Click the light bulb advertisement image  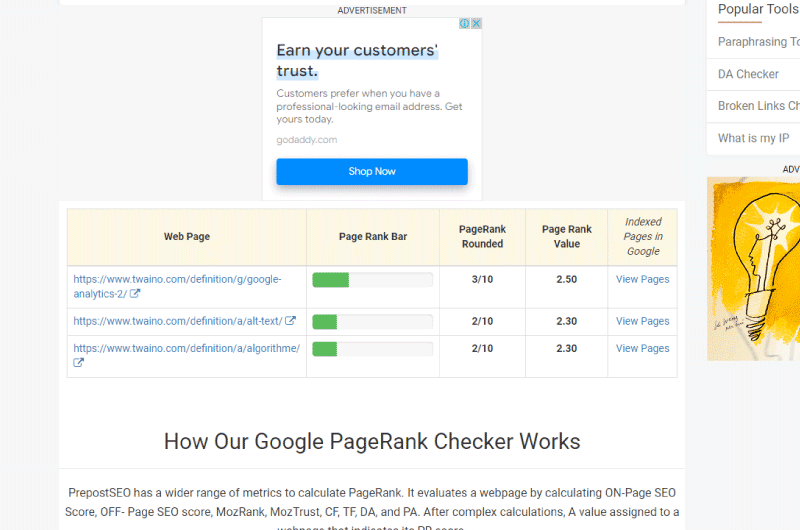coord(754,269)
